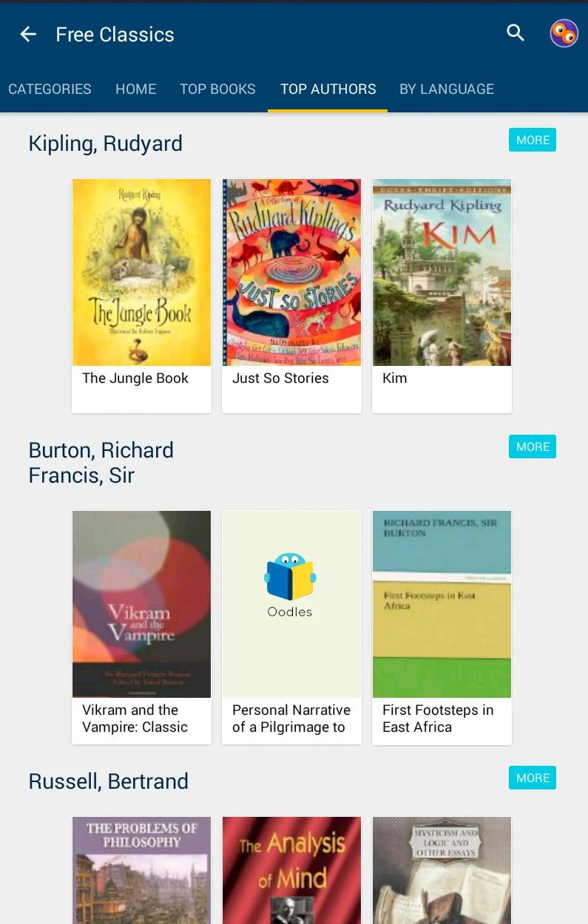The height and width of the screenshot is (924, 588).
Task: Open The Problems of Philosophy cover
Action: click(x=141, y=870)
